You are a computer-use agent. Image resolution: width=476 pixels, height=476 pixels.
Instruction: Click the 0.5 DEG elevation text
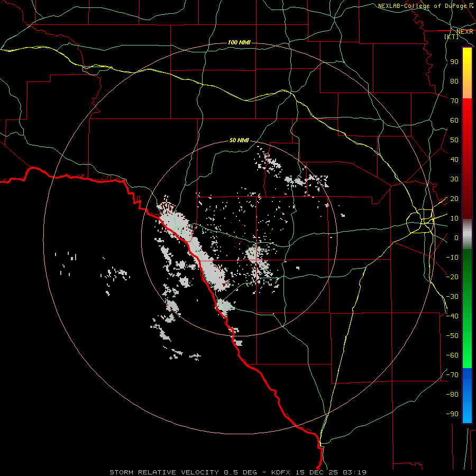(x=241, y=472)
